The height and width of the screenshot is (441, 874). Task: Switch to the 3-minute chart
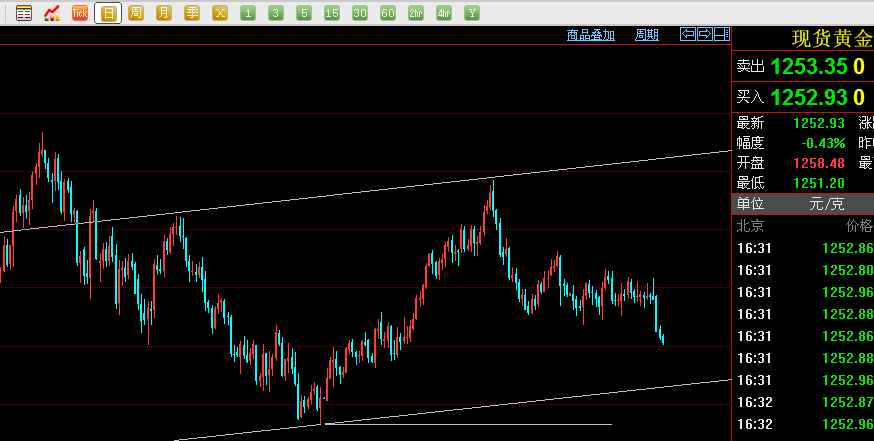click(x=276, y=13)
